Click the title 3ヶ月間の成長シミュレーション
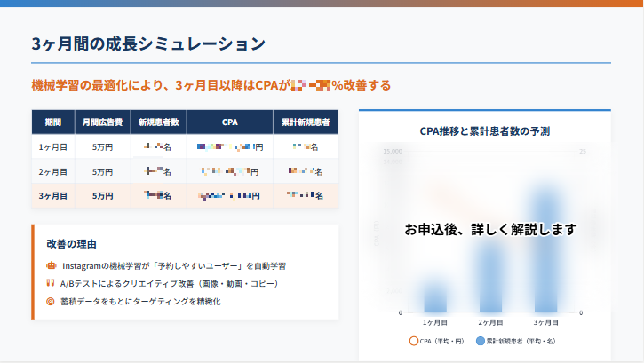 (x=148, y=43)
